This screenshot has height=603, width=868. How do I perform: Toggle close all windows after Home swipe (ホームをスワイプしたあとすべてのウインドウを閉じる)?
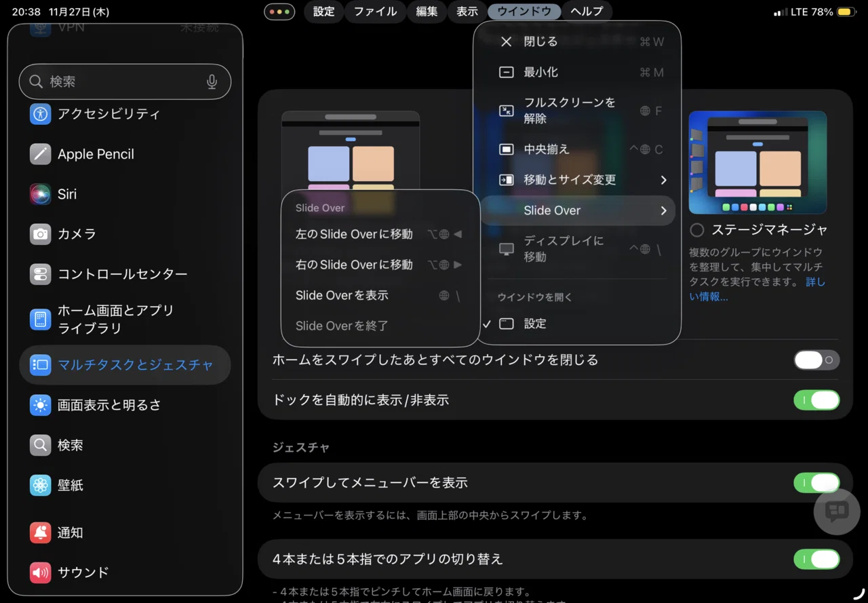pyautogui.click(x=816, y=360)
